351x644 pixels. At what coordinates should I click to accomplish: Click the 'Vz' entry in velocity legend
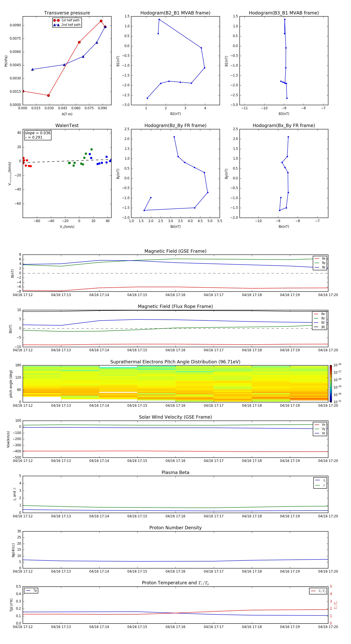320,433
